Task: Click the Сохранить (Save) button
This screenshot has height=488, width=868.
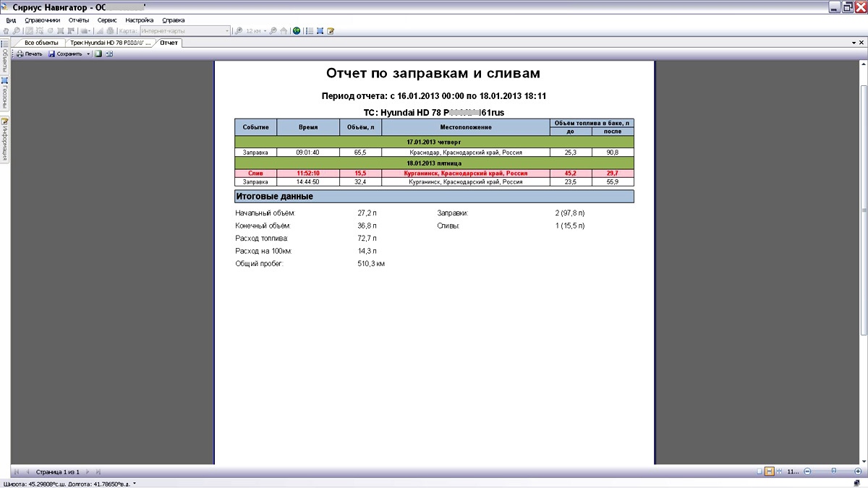Action: click(x=65, y=54)
